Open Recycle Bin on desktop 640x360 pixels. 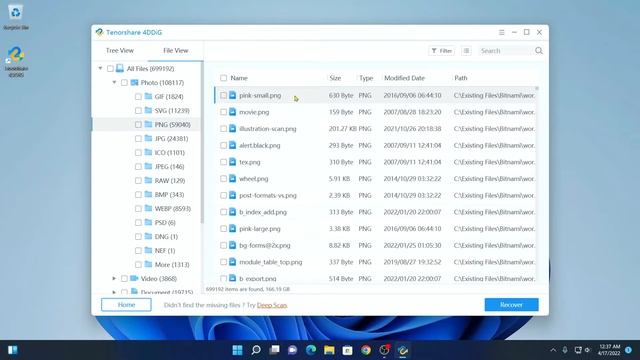[16, 16]
